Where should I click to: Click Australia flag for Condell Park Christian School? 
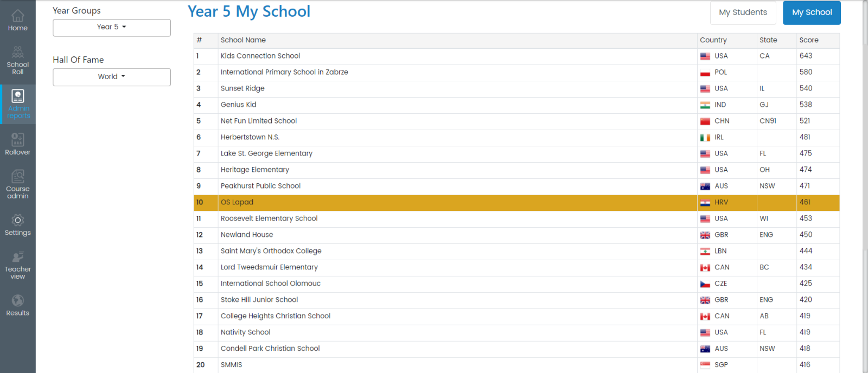tap(705, 349)
